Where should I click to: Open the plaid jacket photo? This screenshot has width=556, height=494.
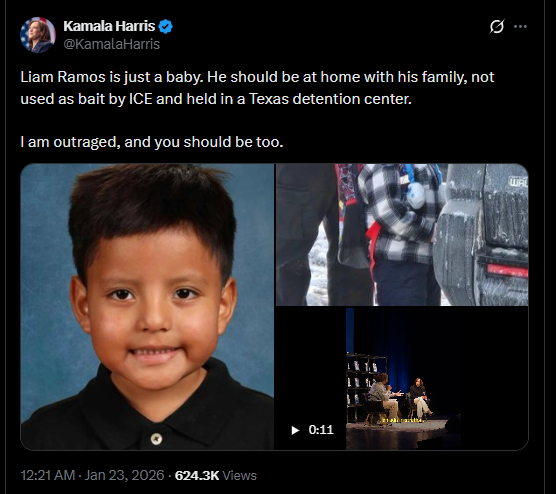(x=402, y=235)
